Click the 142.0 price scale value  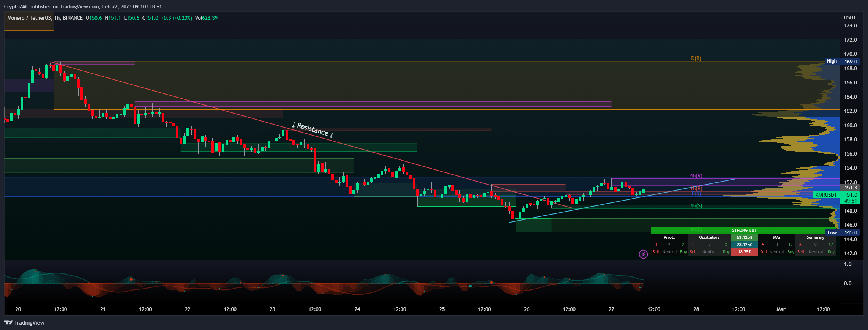[851, 253]
